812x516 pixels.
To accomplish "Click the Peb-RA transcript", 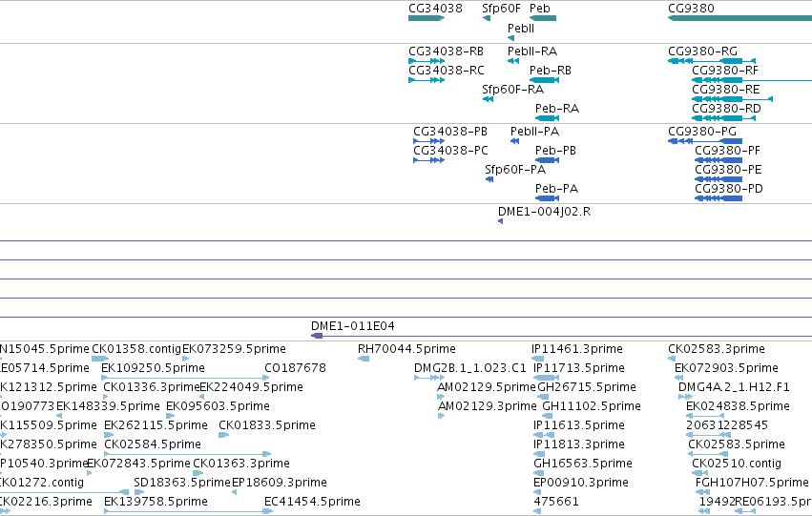I will tap(547, 118).
